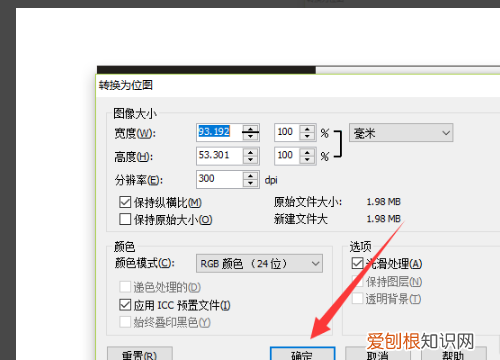Toggle 递色处理的 dithered checkbox
Image resolution: width=500 pixels, height=360 pixels.
coord(125,287)
